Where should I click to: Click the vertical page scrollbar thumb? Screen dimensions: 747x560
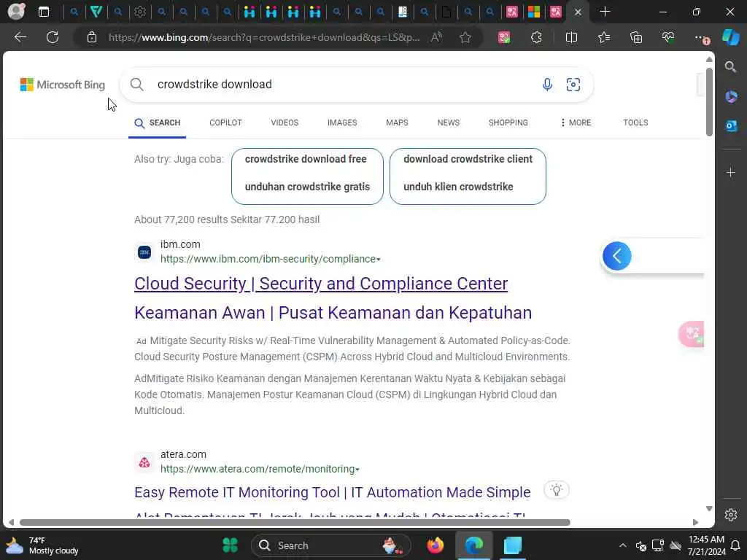tap(709, 102)
